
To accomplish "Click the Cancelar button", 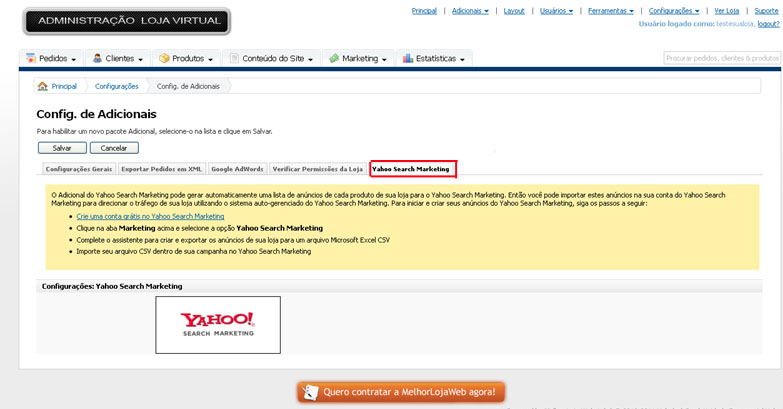I will [x=114, y=148].
